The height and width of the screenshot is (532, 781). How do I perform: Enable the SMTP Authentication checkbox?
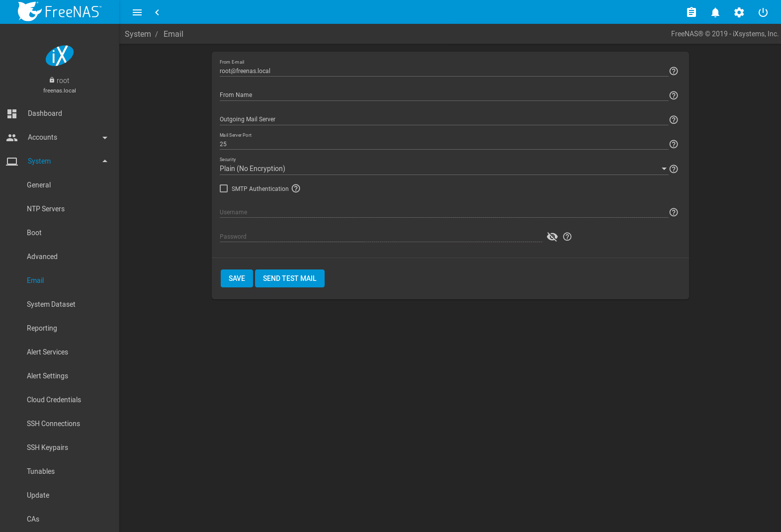tap(224, 188)
